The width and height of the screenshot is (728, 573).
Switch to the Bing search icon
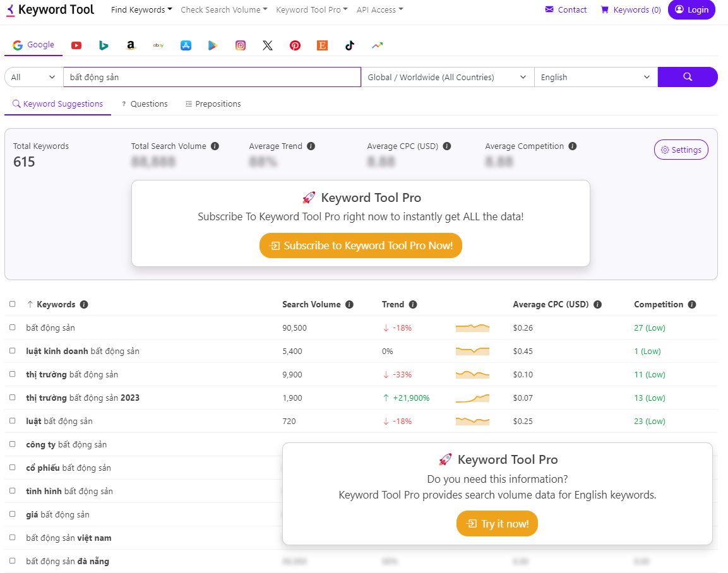coord(104,45)
